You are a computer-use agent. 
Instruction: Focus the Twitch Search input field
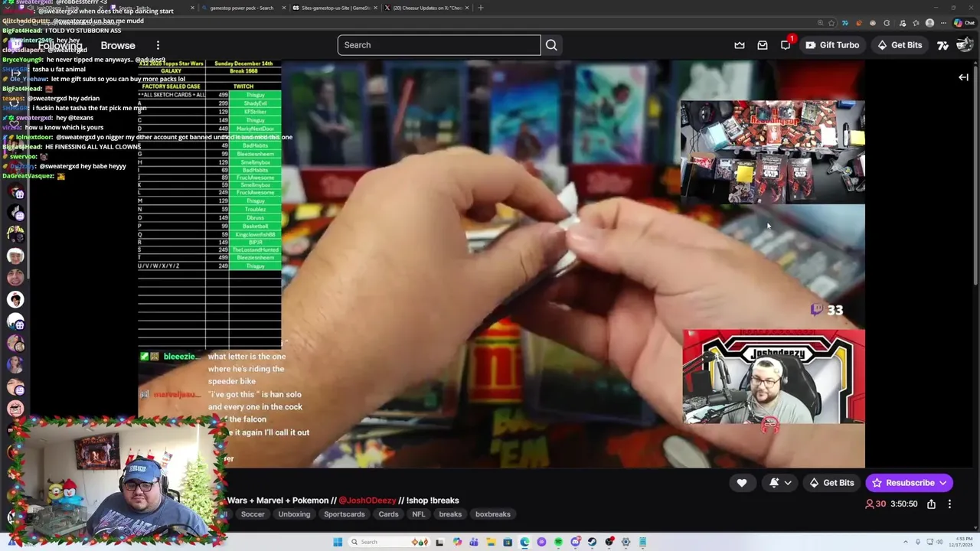coord(439,45)
